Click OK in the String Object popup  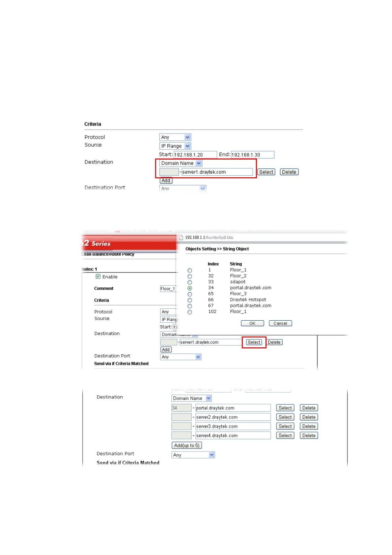pos(252,323)
